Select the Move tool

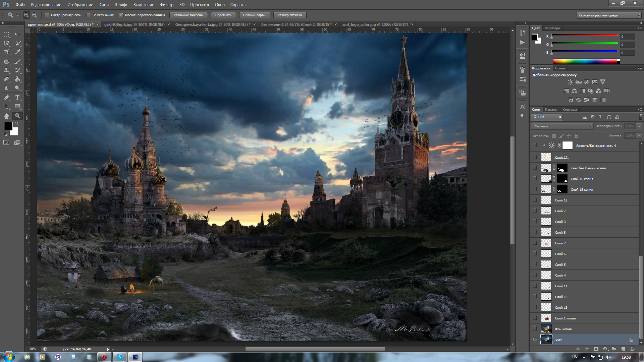point(18,35)
